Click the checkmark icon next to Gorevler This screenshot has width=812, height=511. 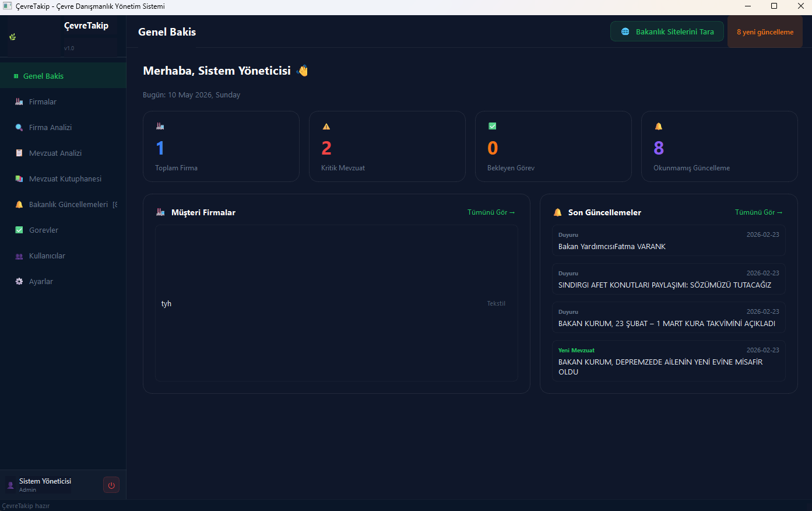tap(19, 230)
